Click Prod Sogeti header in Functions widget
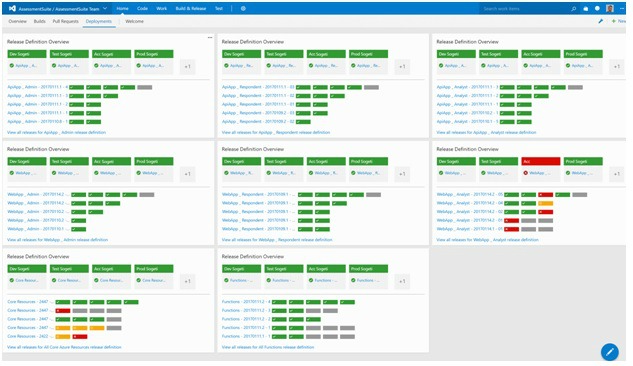The height and width of the screenshot is (366, 633). tap(368, 268)
